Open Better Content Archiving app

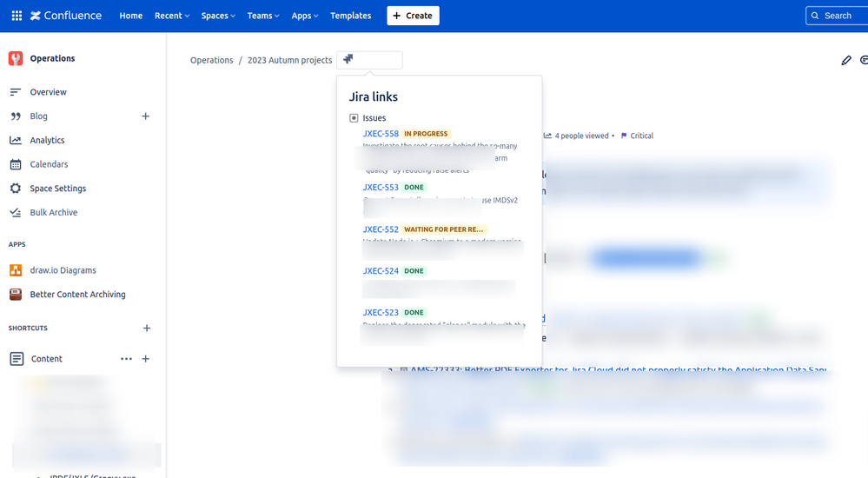point(77,294)
